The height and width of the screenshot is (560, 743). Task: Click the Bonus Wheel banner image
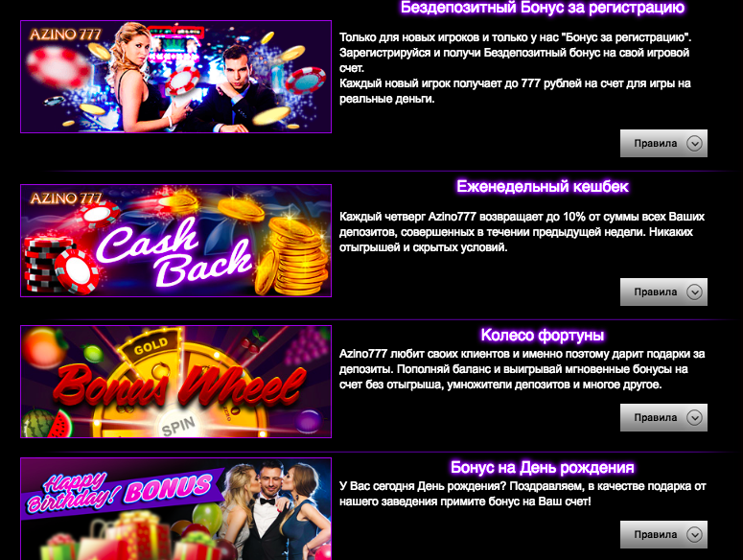click(x=175, y=382)
